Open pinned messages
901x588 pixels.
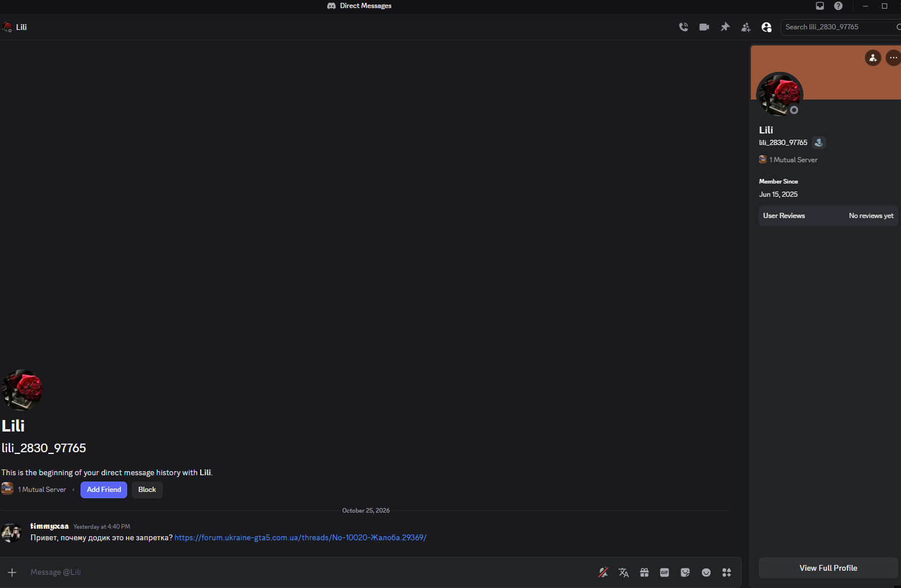[x=725, y=27]
